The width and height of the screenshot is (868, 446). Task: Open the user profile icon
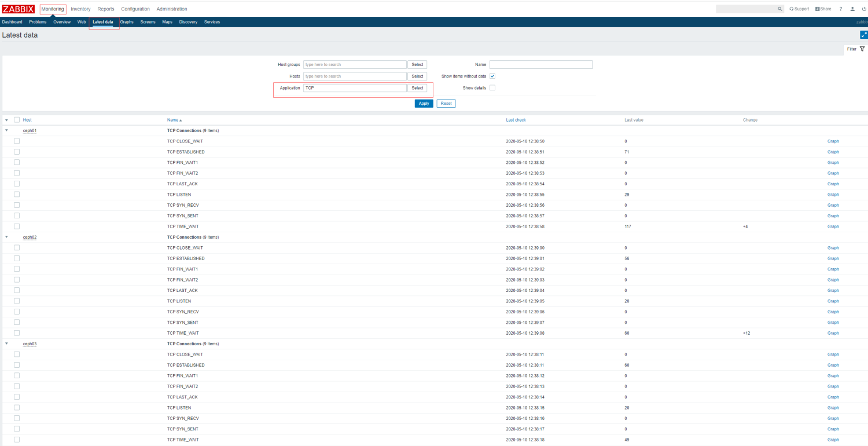[x=852, y=9]
